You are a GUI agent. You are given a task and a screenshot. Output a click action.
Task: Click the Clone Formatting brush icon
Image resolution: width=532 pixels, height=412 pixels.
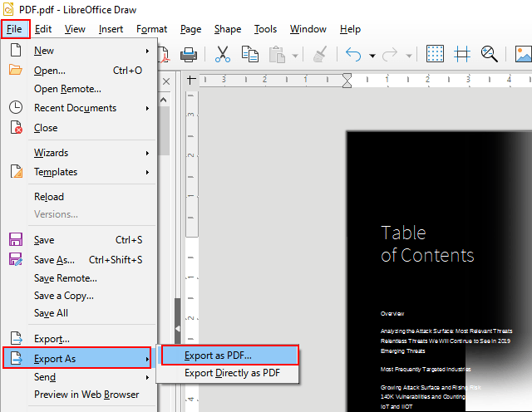(320, 54)
